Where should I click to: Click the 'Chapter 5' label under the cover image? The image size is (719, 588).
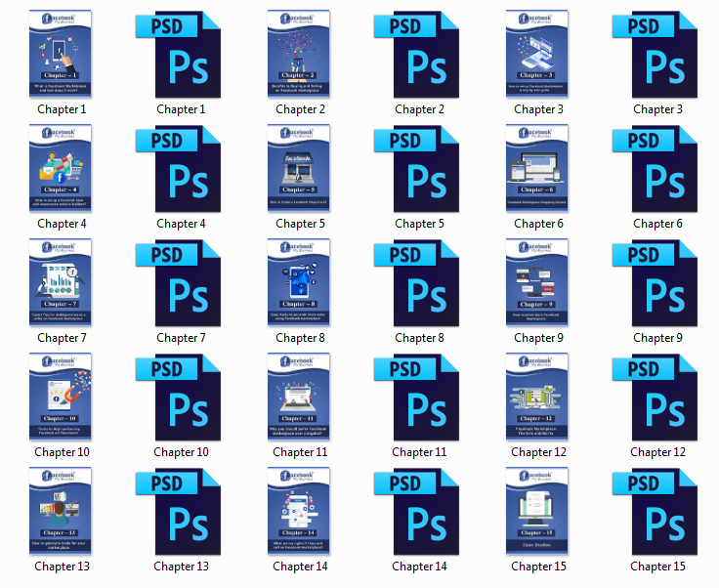point(300,224)
